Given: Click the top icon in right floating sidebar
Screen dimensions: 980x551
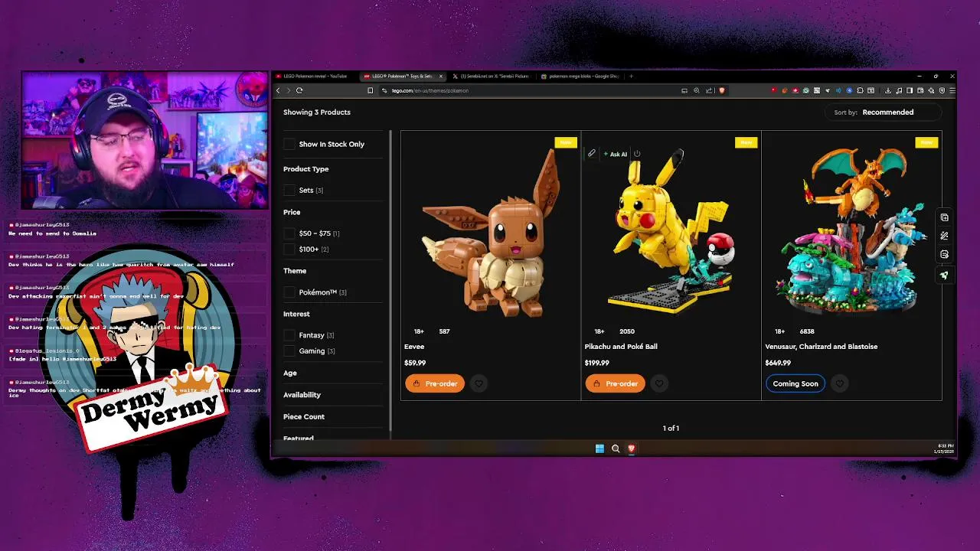Looking at the screenshot, I should [944, 217].
